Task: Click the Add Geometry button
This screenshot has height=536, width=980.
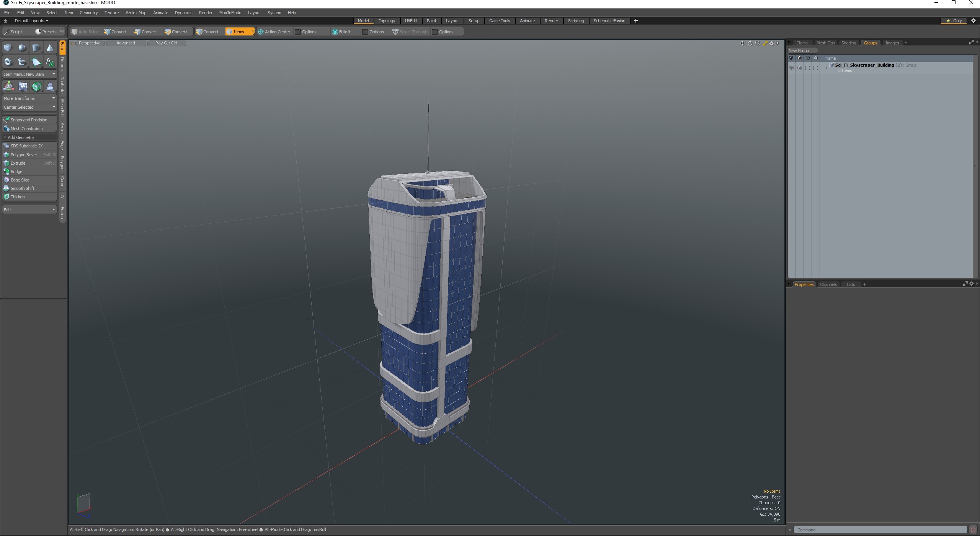Action: (21, 137)
